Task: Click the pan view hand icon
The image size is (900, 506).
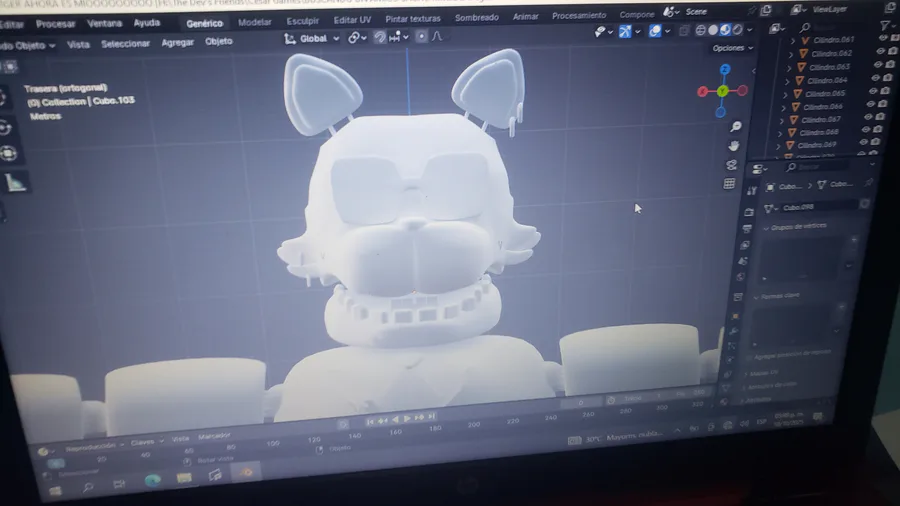Action: click(x=734, y=146)
